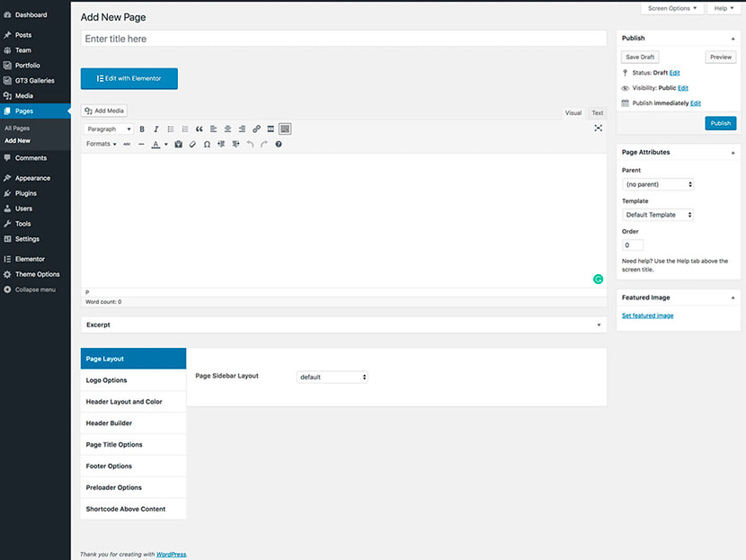Open the Footer Options tab
This screenshot has height=560, width=746.
click(x=133, y=466)
